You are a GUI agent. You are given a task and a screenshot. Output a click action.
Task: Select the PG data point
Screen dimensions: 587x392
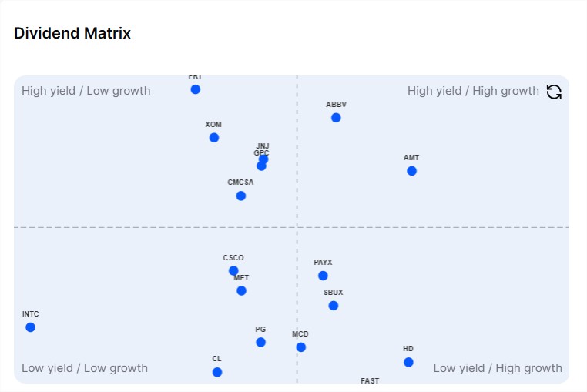[260, 342]
